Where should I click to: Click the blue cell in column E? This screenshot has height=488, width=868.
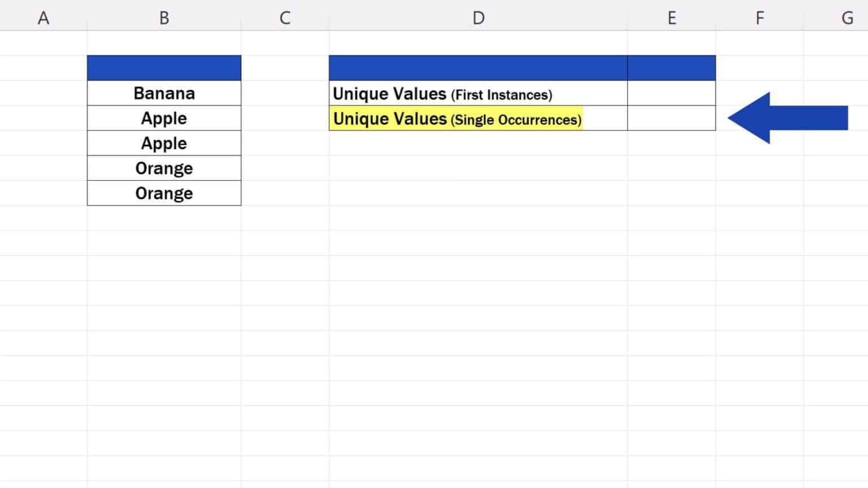[671, 67]
